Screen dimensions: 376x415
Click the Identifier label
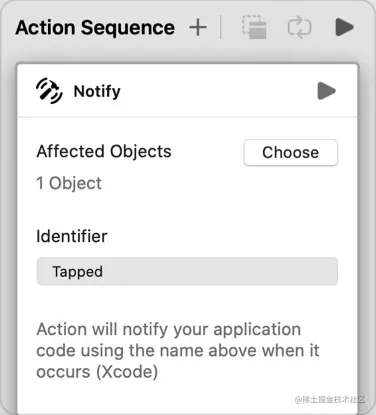(x=72, y=236)
